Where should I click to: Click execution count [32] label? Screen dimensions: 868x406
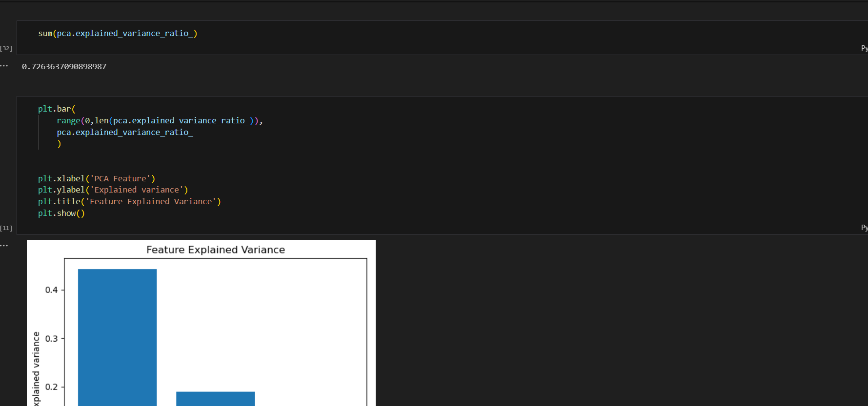[6, 48]
